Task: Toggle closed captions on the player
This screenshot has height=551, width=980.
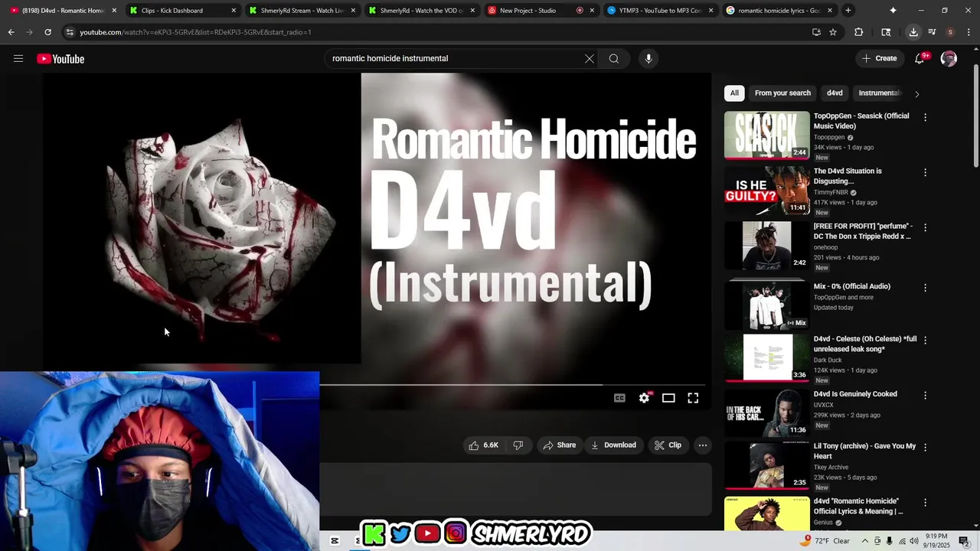Action: pyautogui.click(x=619, y=398)
